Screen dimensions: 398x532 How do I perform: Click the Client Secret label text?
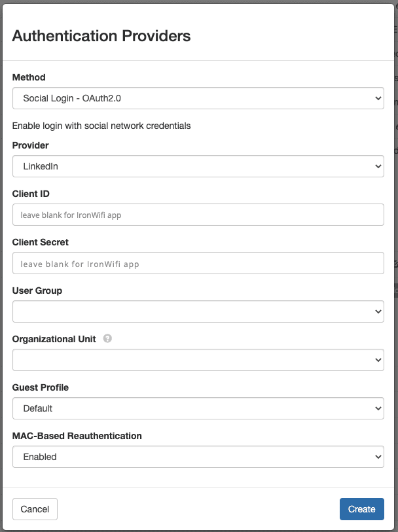click(x=41, y=242)
